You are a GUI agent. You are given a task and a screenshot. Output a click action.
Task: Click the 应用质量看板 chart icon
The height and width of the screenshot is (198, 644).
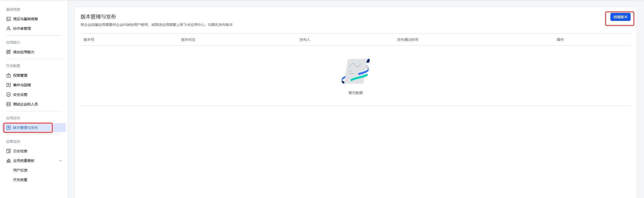(x=9, y=161)
